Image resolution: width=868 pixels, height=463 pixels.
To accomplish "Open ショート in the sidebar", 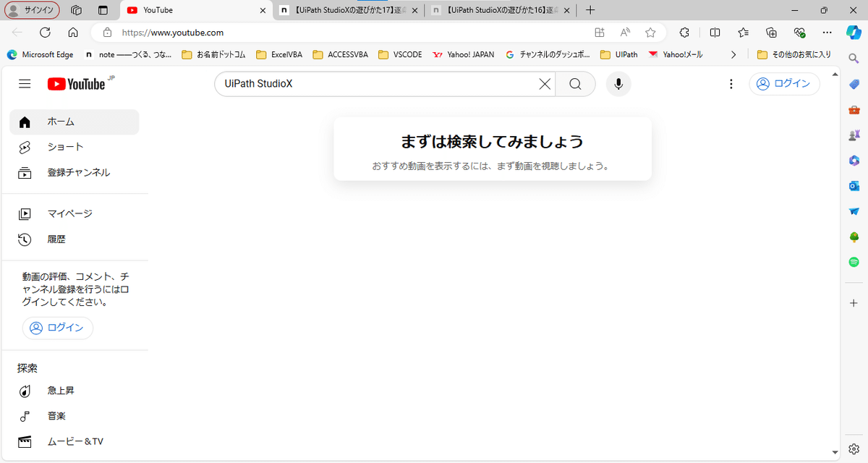I will (x=74, y=147).
